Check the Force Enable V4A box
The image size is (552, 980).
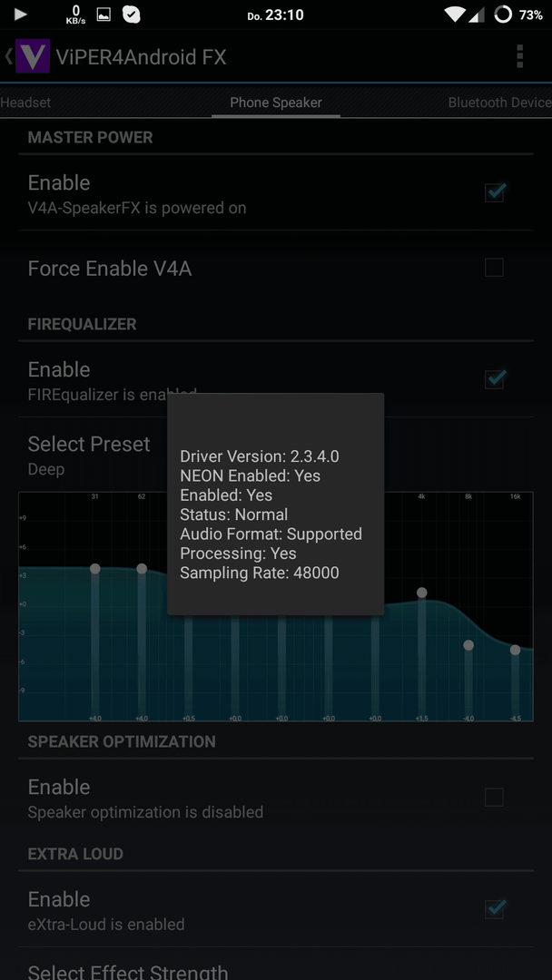(494, 268)
